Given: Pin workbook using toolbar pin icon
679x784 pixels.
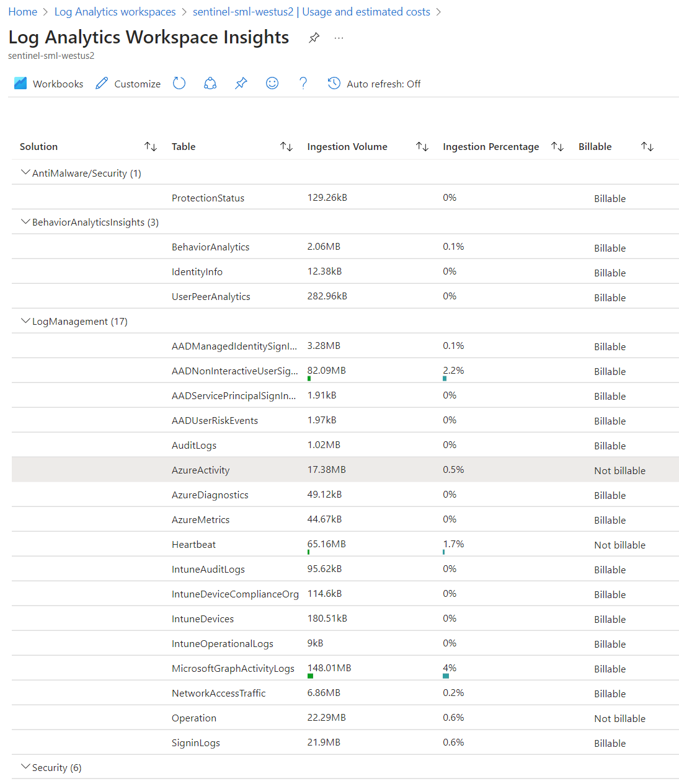Looking at the screenshot, I should click(241, 83).
